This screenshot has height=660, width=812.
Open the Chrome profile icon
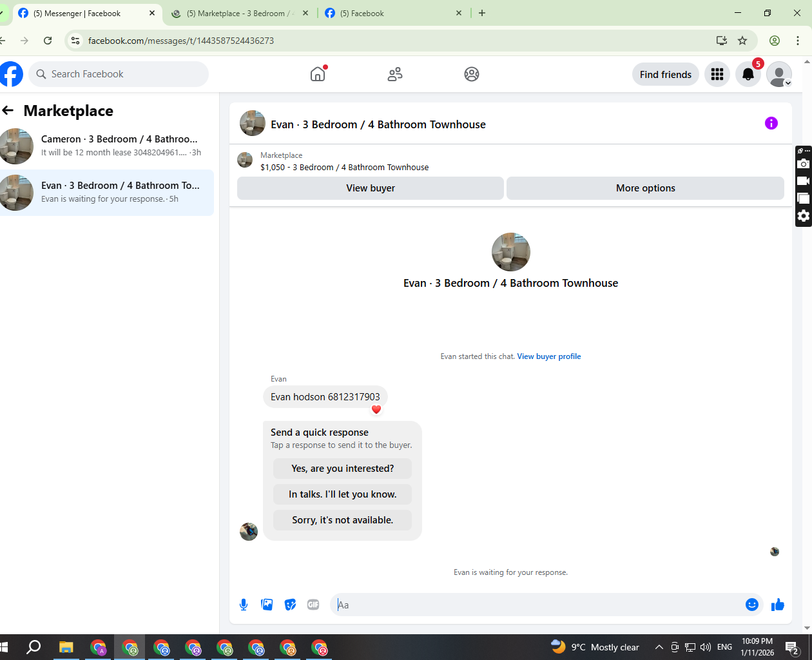pyautogui.click(x=775, y=41)
